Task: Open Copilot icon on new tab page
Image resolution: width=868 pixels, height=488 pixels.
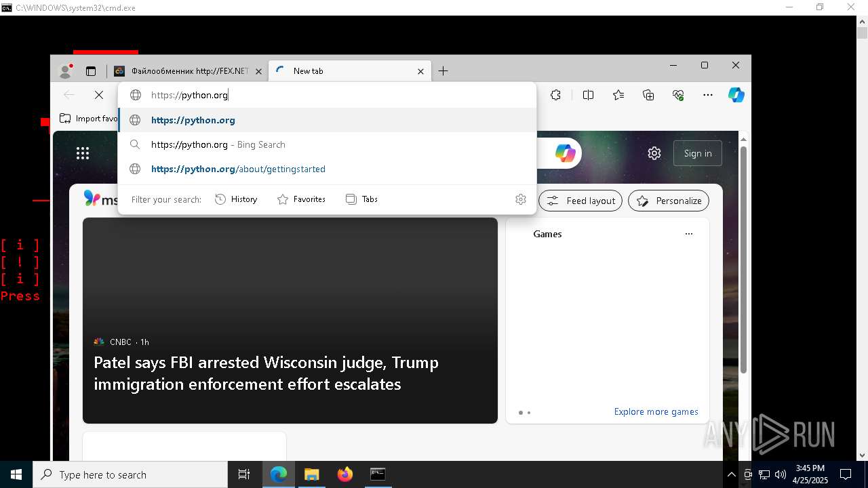Action: pos(565,153)
